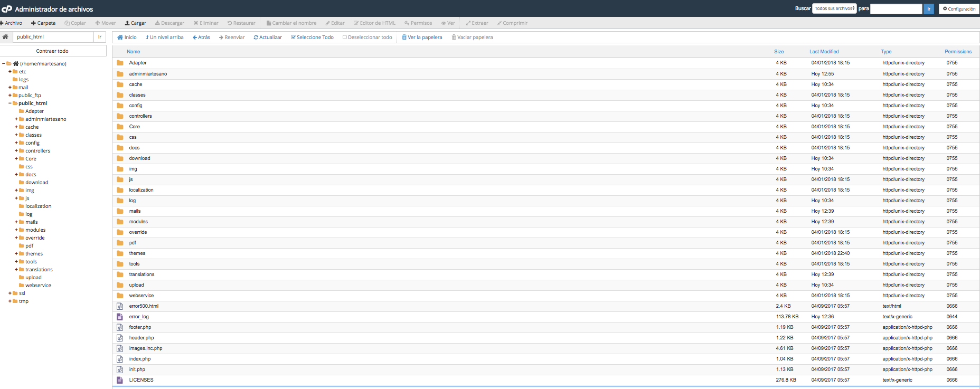Image resolution: width=980 pixels, height=389 pixels.
Task: Select the LICENSES file row
Action: (546, 380)
